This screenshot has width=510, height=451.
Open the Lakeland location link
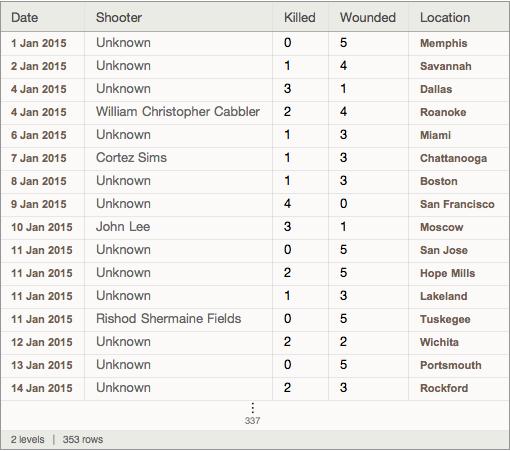point(443,296)
